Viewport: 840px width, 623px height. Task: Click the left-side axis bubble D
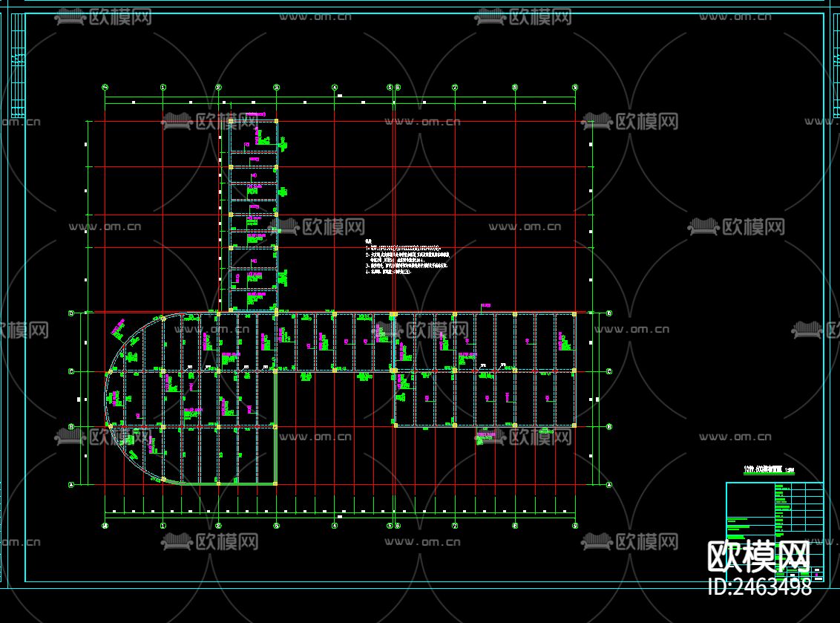[71, 313]
